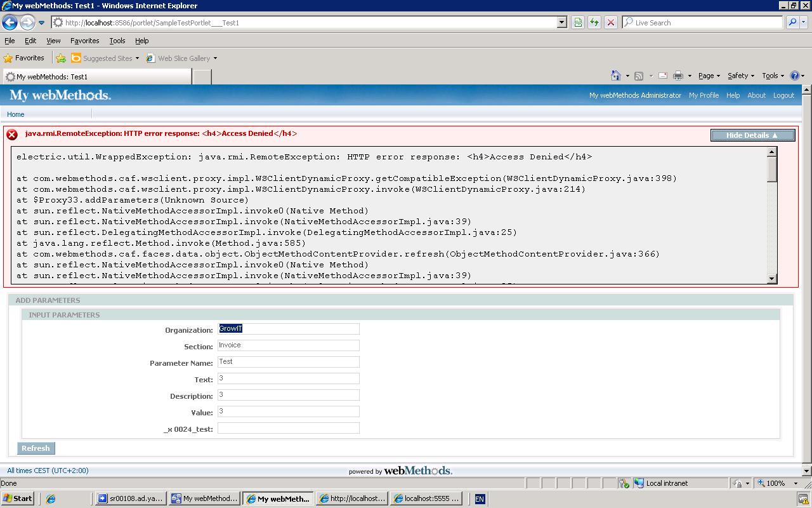Open the Edit menu
812x508 pixels.
pos(30,41)
